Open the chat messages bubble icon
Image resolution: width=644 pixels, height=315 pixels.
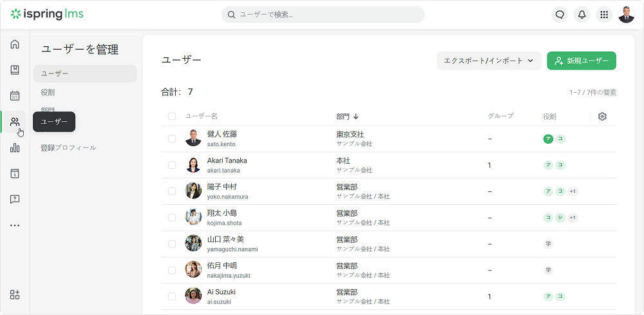click(x=560, y=15)
